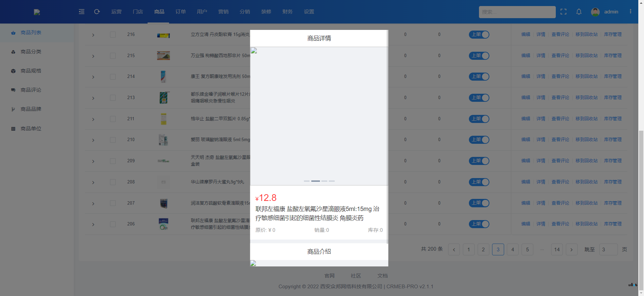Open the notification bell

(579, 12)
